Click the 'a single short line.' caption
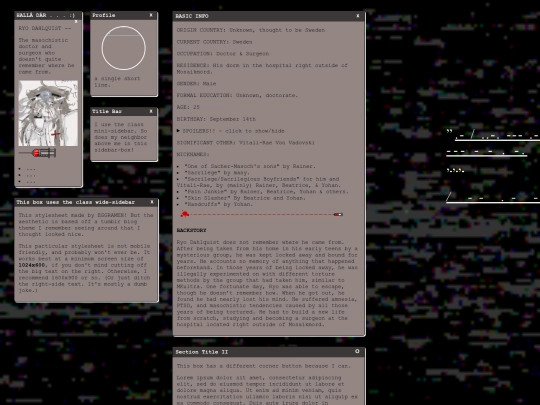The height and width of the screenshot is (405, 540). pyautogui.click(x=117, y=82)
